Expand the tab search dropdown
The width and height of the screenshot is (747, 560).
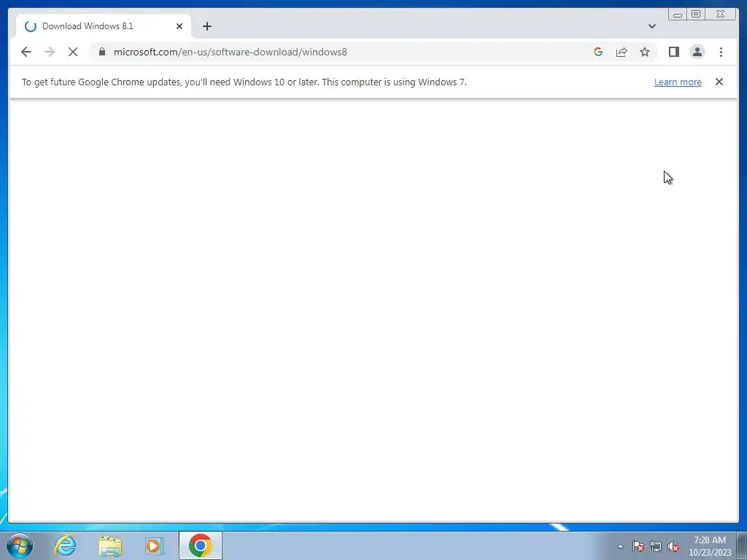coord(651,26)
